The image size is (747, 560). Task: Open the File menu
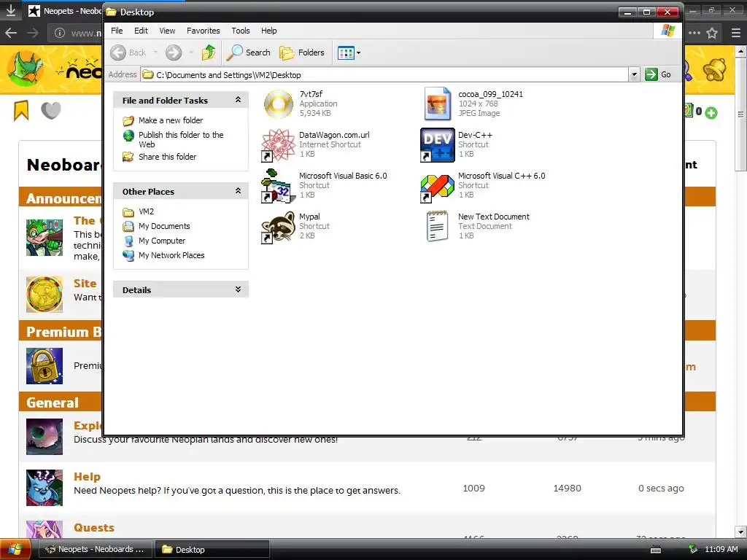click(x=117, y=31)
